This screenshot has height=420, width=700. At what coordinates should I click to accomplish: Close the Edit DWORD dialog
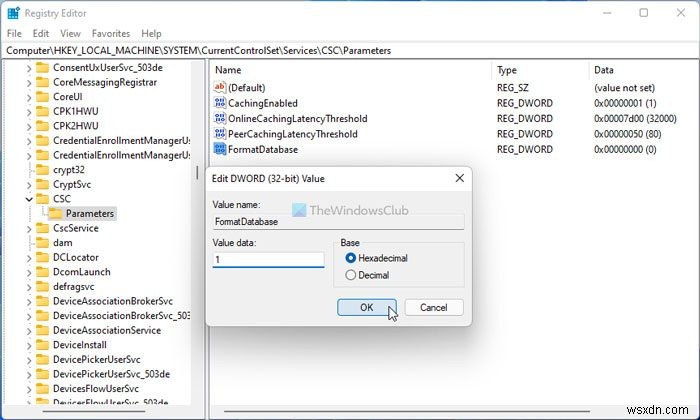pos(459,178)
